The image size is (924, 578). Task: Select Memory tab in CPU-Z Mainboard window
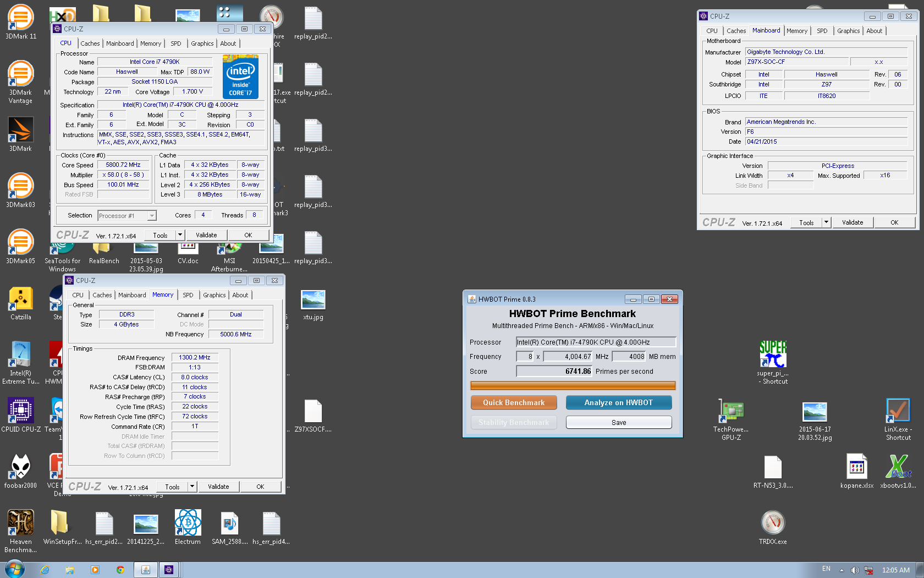(x=797, y=31)
